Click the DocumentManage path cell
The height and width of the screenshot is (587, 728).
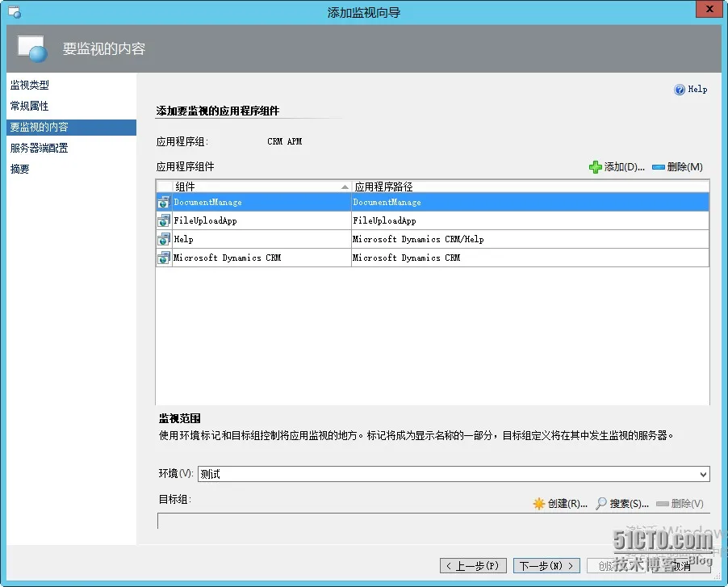point(530,203)
